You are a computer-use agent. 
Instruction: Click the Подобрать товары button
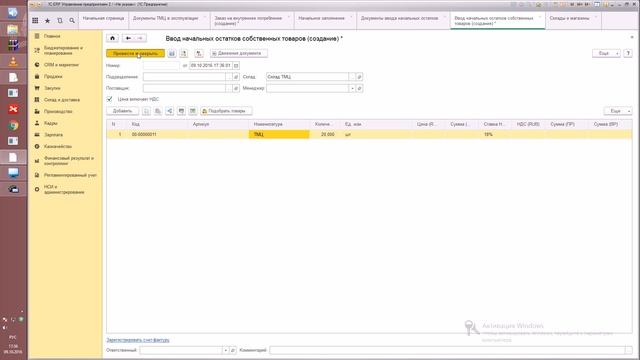pos(226,111)
